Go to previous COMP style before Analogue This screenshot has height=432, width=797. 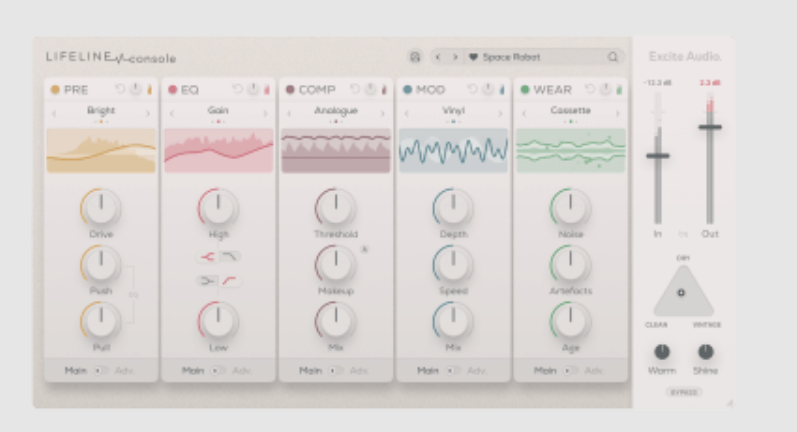(289, 113)
